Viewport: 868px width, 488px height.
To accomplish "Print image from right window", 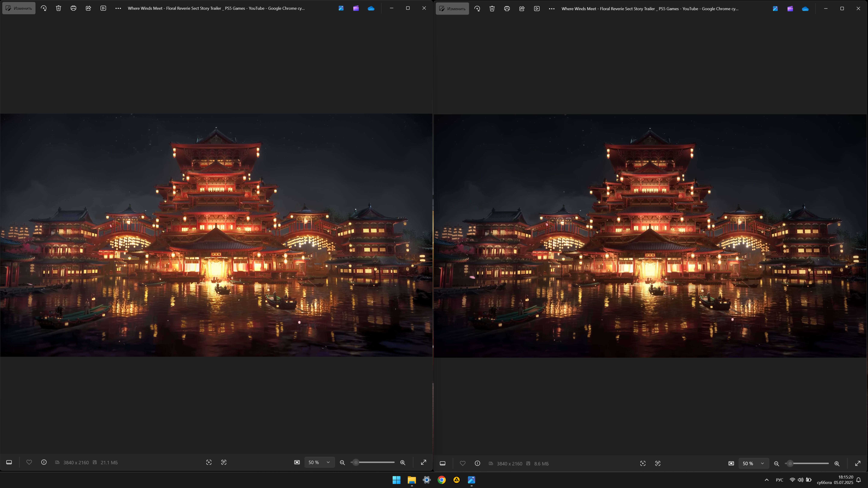I will pos(507,9).
